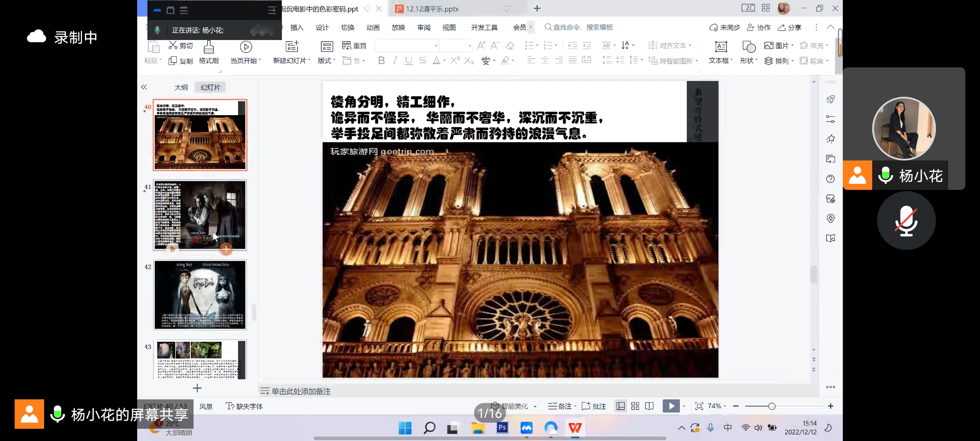
Task: Click the Bold formatting icon
Action: click(x=381, y=61)
